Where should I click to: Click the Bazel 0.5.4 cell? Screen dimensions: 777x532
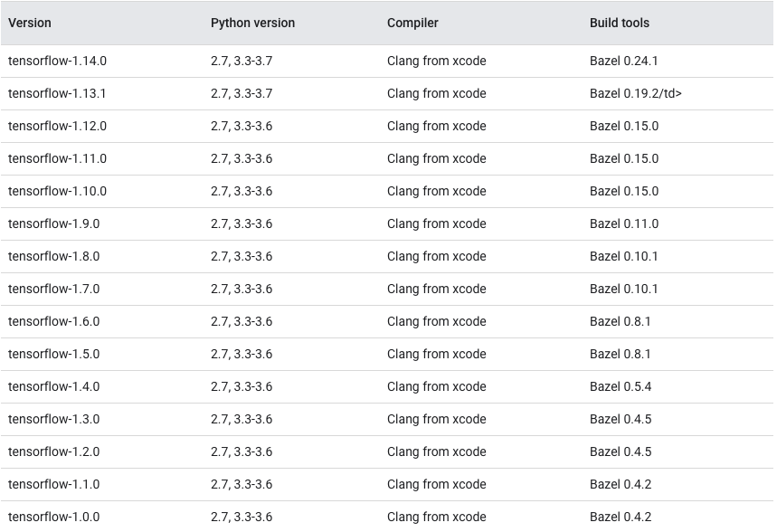[621, 386]
